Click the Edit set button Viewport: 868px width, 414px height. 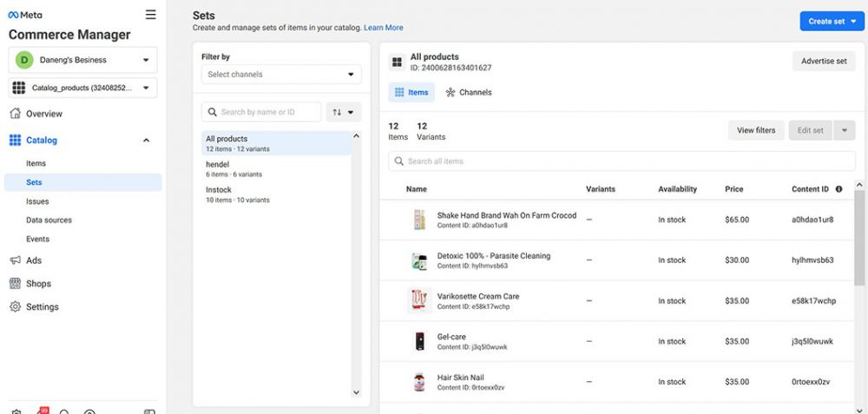[811, 130]
